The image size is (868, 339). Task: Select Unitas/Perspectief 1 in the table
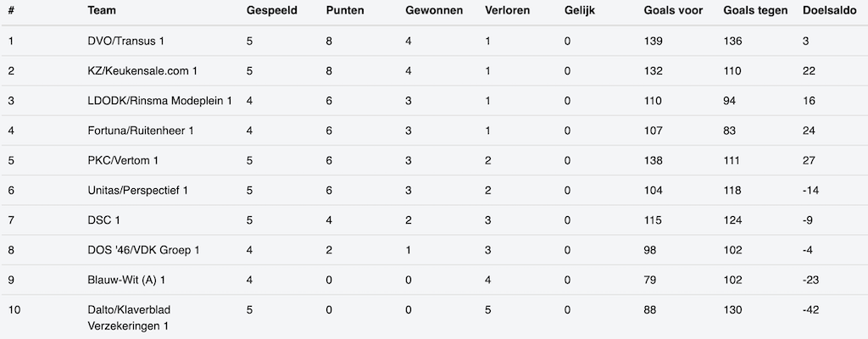pyautogui.click(x=137, y=190)
